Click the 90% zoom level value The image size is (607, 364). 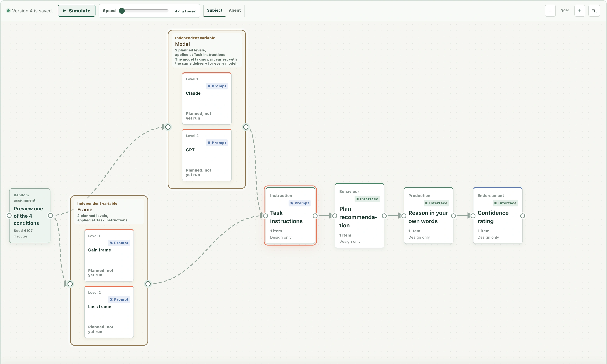click(565, 11)
